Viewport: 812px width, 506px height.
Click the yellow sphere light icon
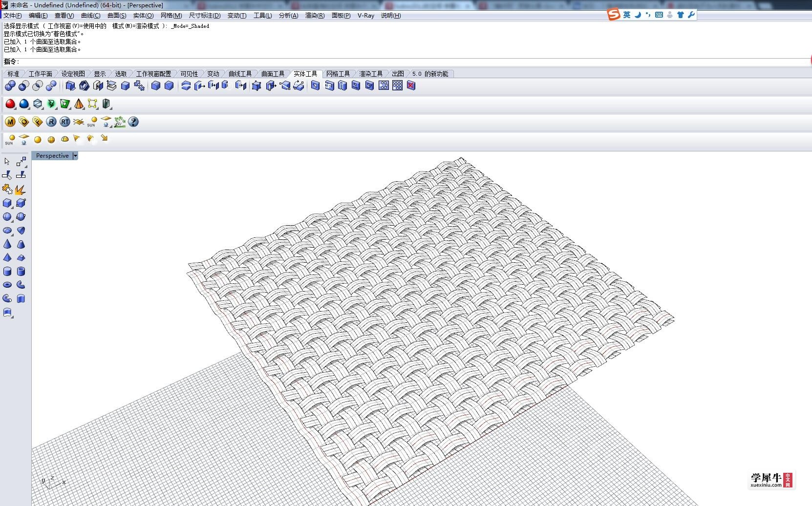[x=38, y=140]
